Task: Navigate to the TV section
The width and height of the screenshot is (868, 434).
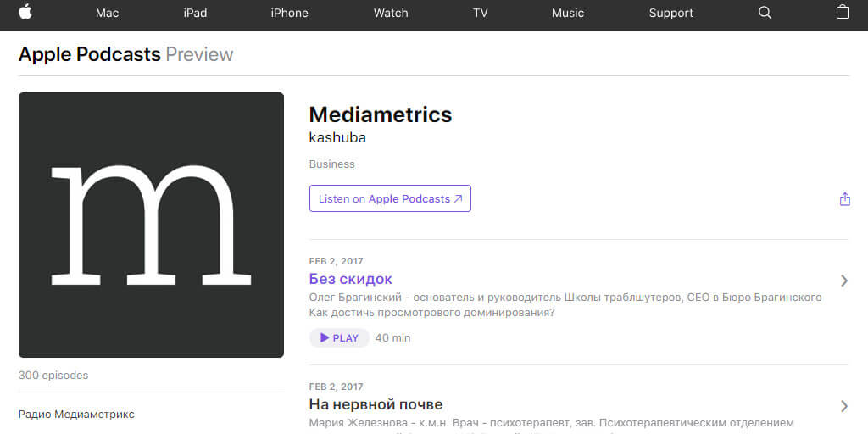Action: 481,13
